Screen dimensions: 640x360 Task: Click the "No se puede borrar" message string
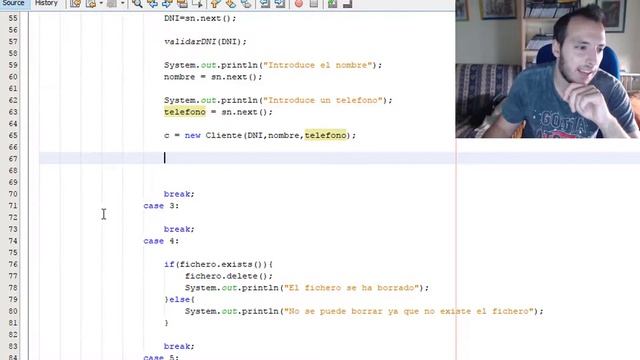tap(409, 311)
